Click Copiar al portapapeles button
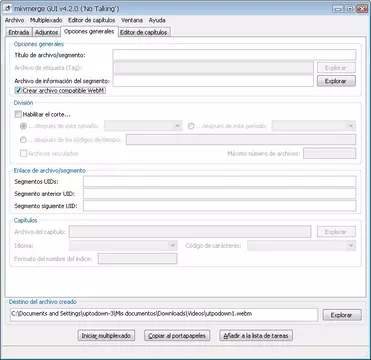371x360 pixels. coord(177,335)
